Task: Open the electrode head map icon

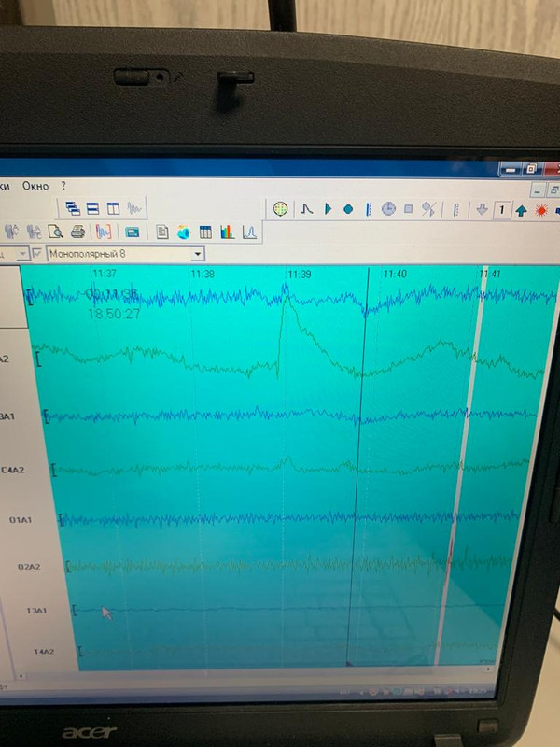Action: point(281,208)
